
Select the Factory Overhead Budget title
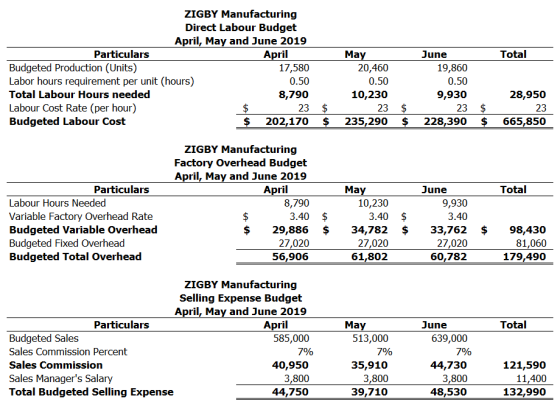tap(241, 163)
